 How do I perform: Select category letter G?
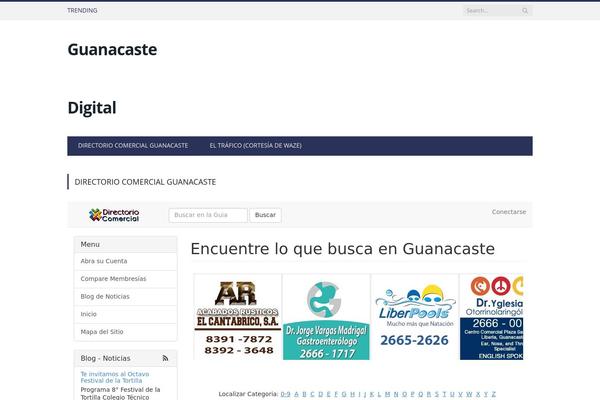click(344, 394)
